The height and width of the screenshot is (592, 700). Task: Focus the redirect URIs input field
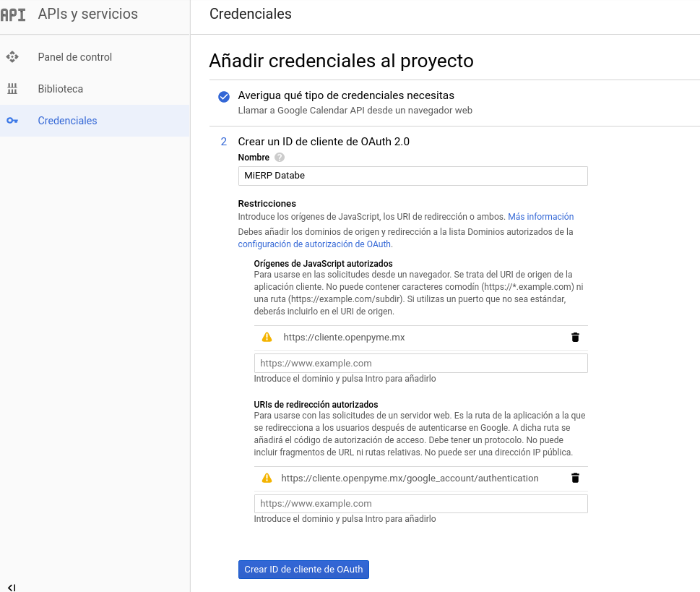point(421,504)
